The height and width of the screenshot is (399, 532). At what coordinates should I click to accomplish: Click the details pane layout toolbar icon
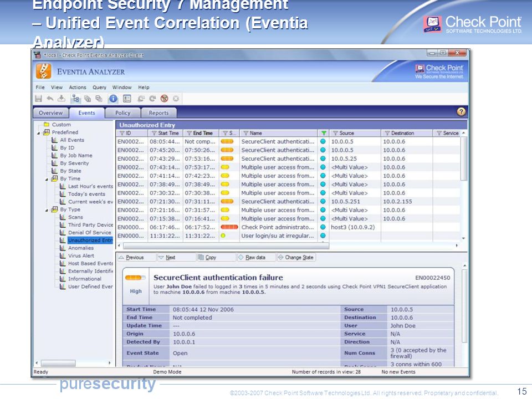coord(127,99)
